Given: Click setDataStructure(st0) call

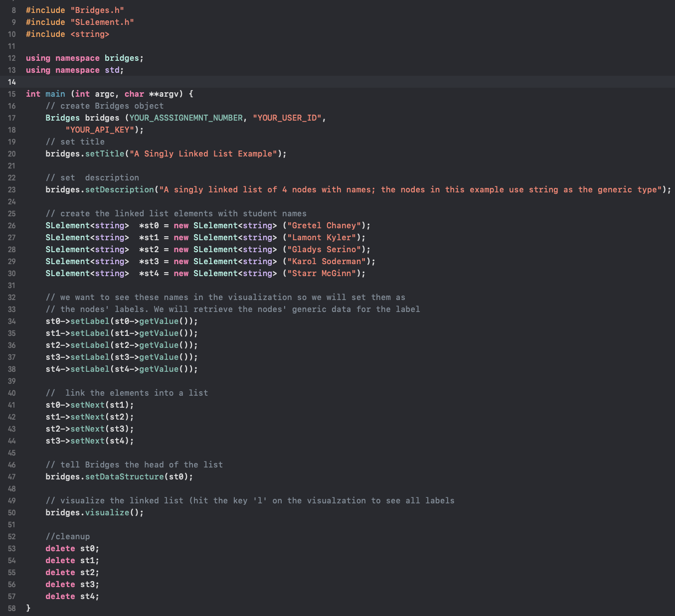Looking at the screenshot, I should [137, 477].
